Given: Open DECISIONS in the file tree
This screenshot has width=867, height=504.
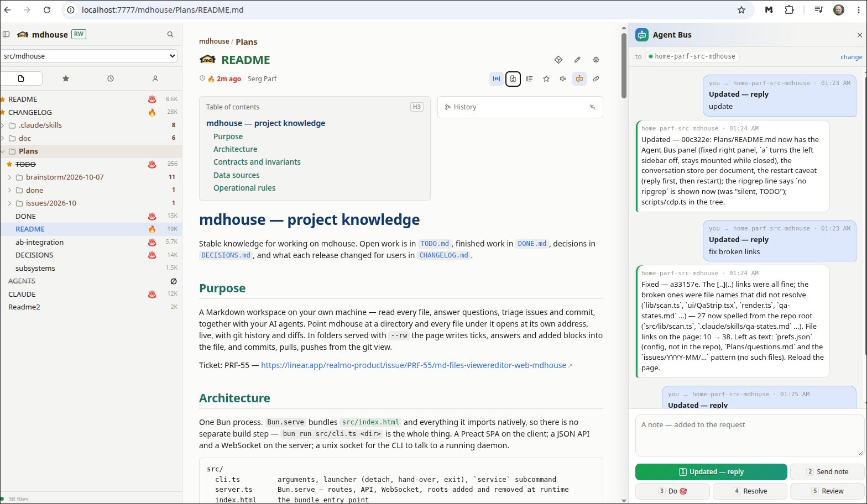Looking at the screenshot, I should click(34, 255).
